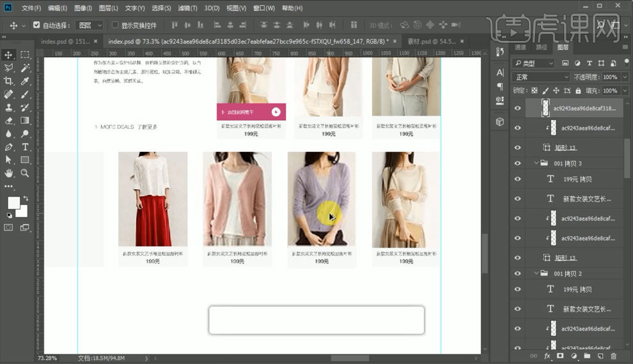Select the Hand tool
The width and height of the screenshot is (633, 364).
8,173
